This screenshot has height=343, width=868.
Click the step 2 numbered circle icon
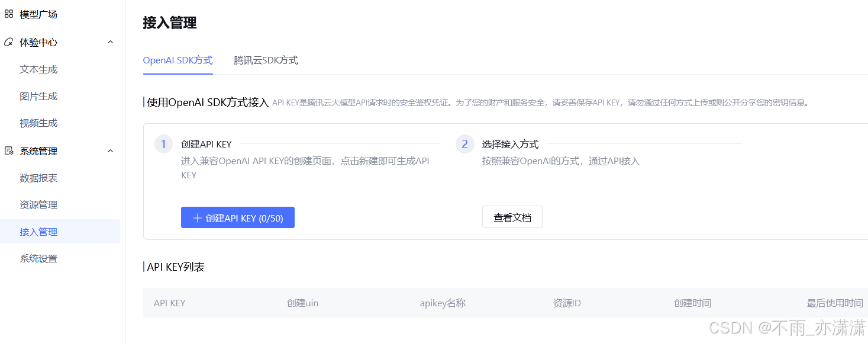coord(464,144)
